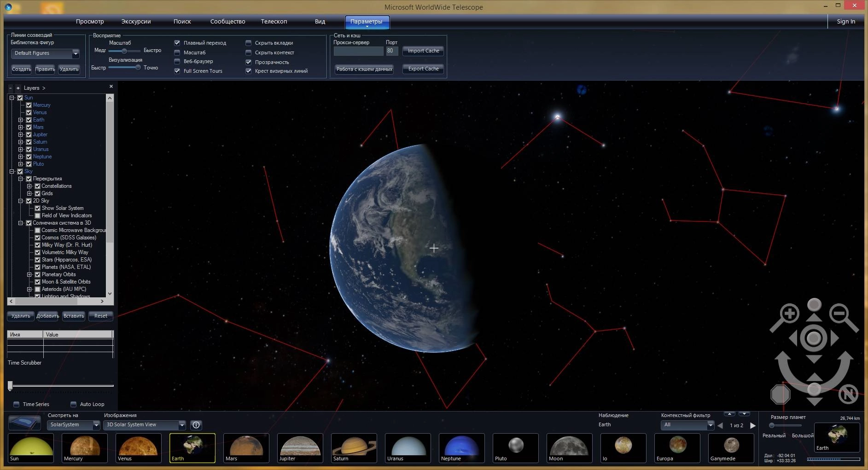Enable Скрыть вкладки checkbox

[248, 43]
